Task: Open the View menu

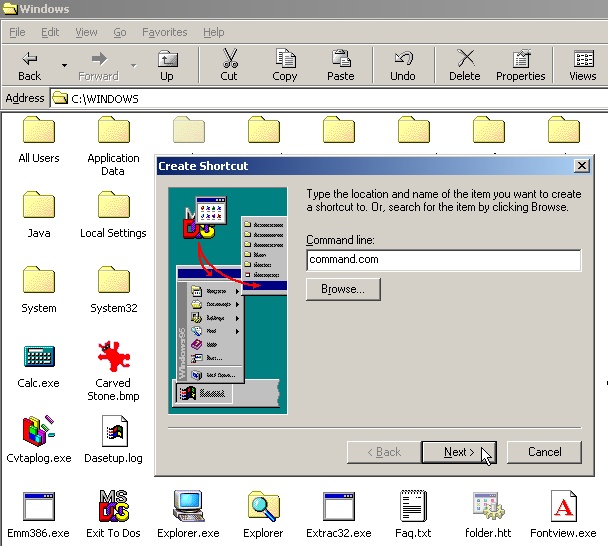Action: tap(86, 32)
